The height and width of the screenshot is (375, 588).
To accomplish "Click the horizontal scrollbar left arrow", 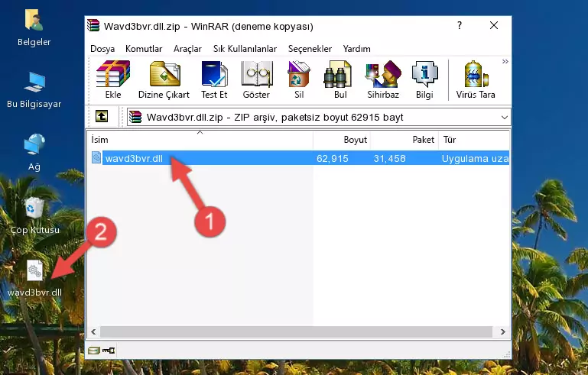I will (x=94, y=331).
